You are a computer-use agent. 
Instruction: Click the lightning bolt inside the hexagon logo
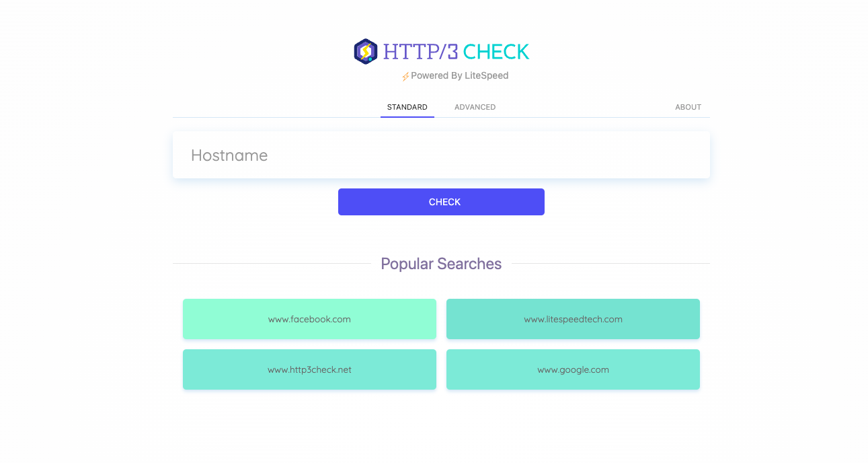click(366, 50)
